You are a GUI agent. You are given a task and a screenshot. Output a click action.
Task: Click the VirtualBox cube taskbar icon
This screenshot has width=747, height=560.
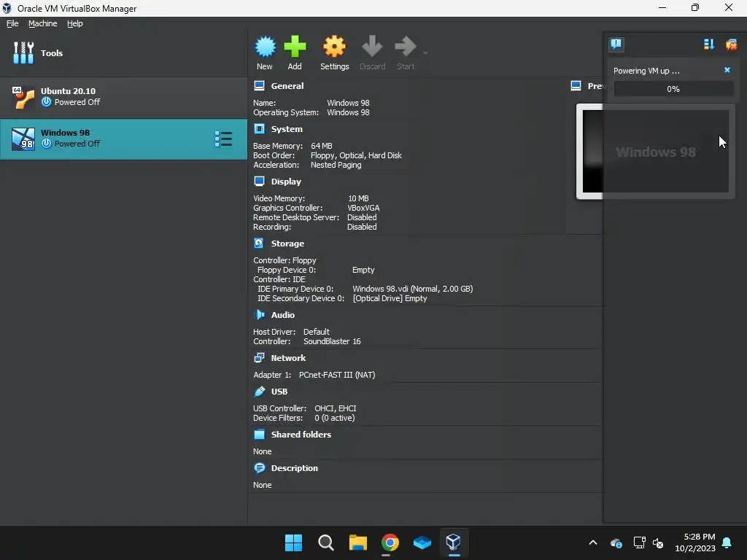pos(454,542)
